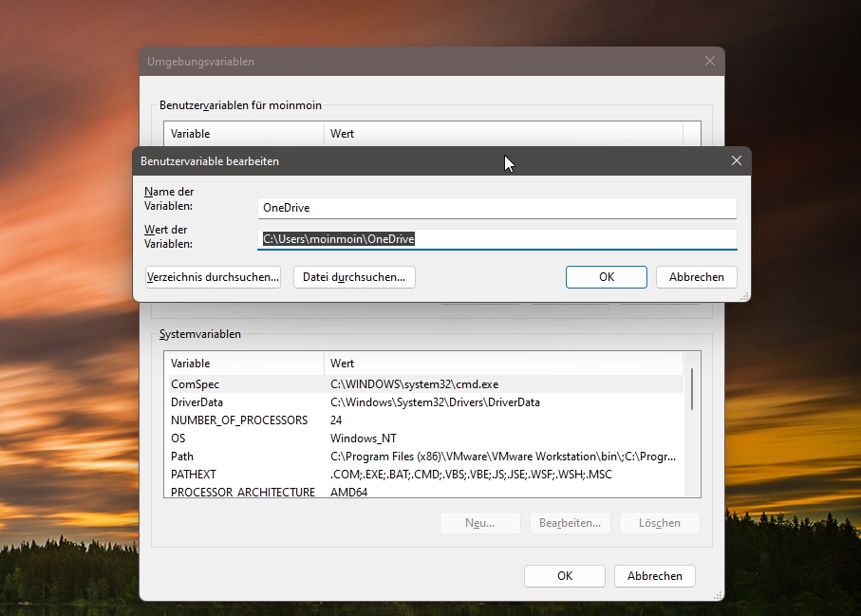861x616 pixels.
Task: Close the Benutzervariable bearbeiten dialog
Action: coord(736,160)
